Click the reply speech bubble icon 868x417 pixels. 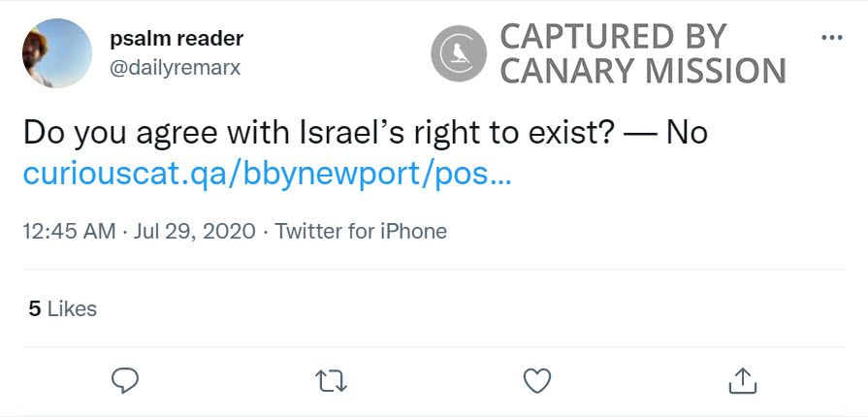coord(125,380)
